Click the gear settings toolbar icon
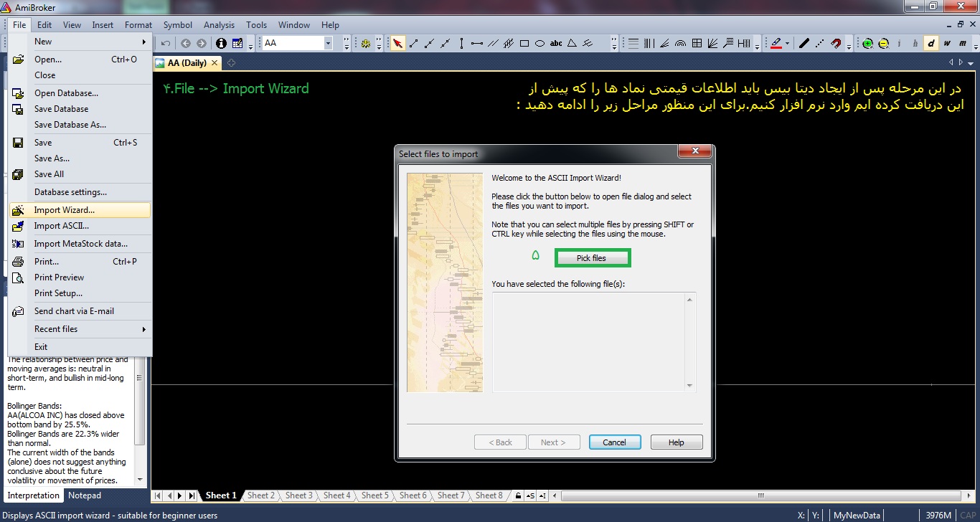 (366, 43)
